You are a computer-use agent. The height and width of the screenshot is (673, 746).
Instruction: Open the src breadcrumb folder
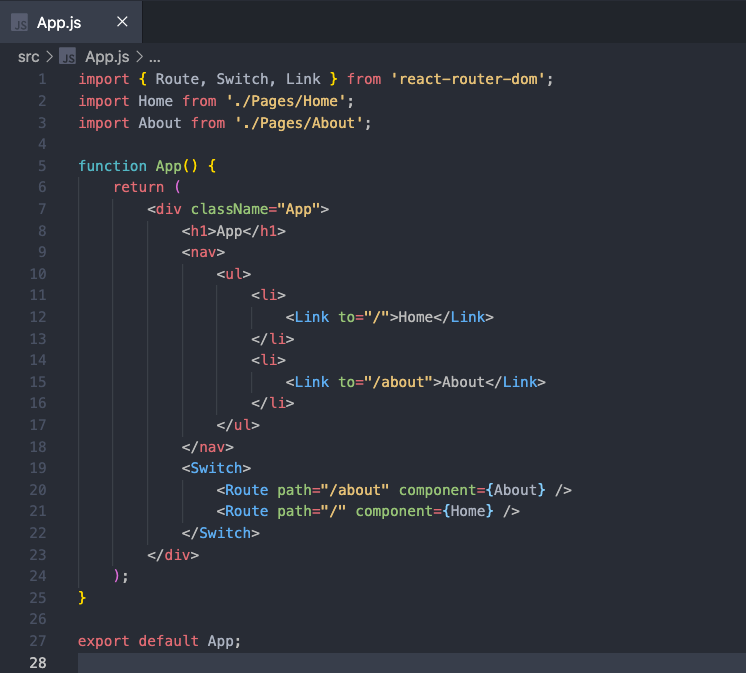28,57
